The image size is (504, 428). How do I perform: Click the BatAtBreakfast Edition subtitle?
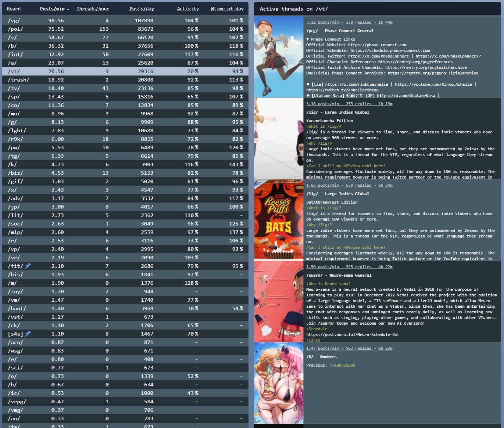pyautogui.click(x=332, y=202)
